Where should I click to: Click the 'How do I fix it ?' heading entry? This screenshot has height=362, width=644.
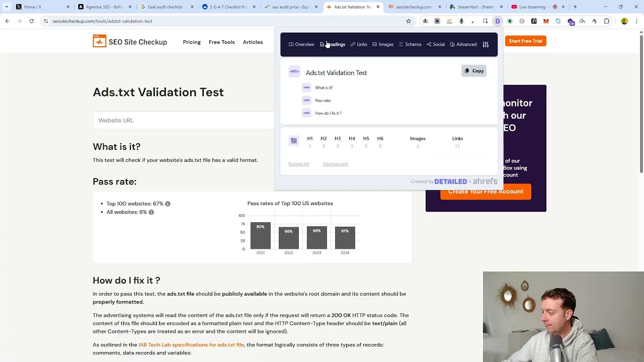[x=328, y=113]
